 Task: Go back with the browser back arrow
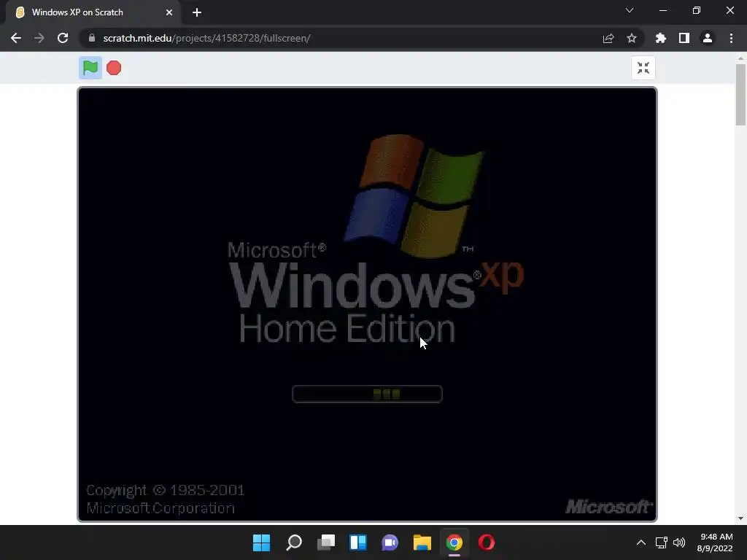[16, 38]
